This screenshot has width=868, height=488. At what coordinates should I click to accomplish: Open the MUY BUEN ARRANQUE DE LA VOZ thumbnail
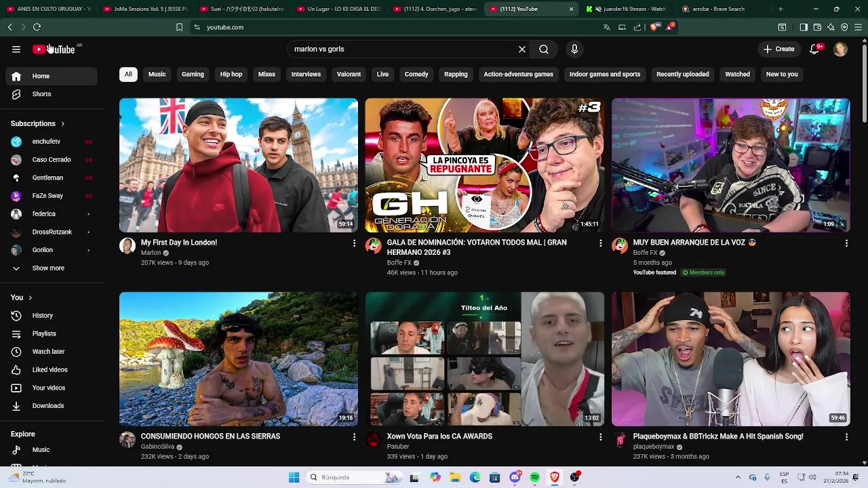731,165
